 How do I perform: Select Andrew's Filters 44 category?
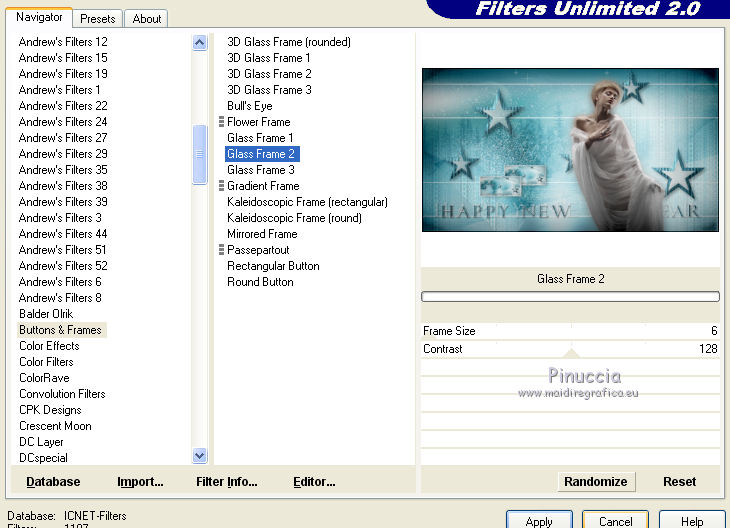(x=63, y=234)
